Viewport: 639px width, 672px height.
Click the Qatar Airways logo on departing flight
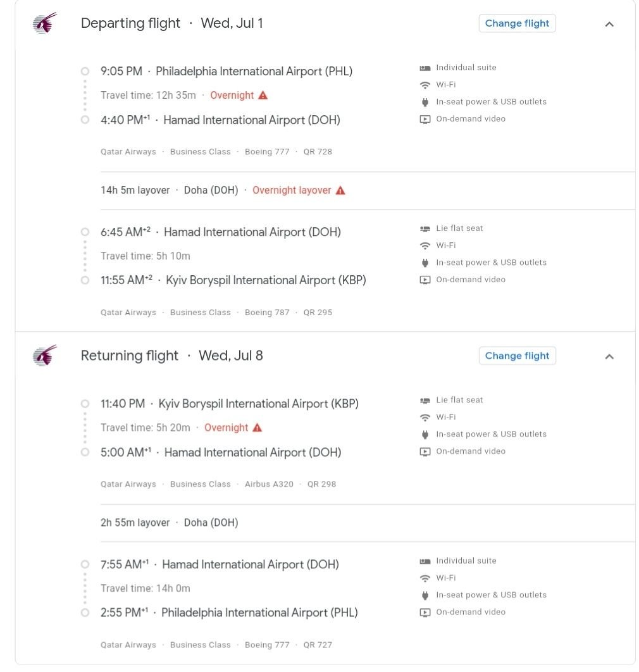(x=45, y=23)
